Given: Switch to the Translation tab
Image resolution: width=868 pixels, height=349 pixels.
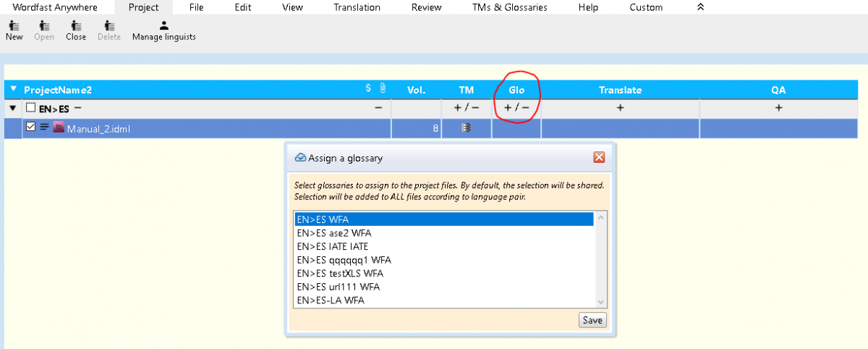Looking at the screenshot, I should [357, 7].
